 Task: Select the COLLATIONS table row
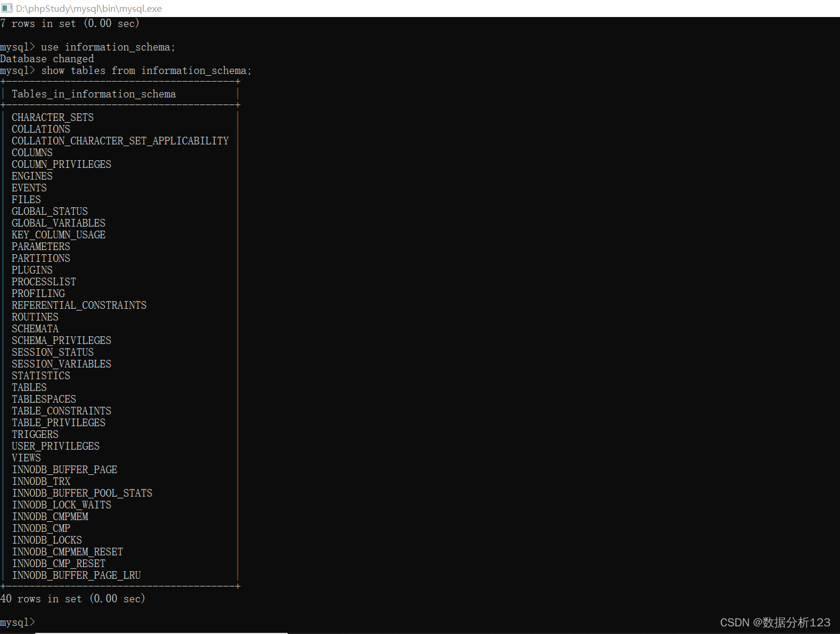[x=41, y=129]
